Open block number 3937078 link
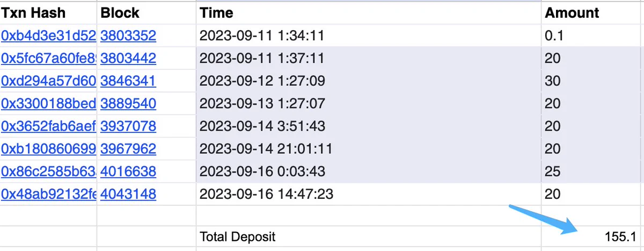 (x=128, y=126)
